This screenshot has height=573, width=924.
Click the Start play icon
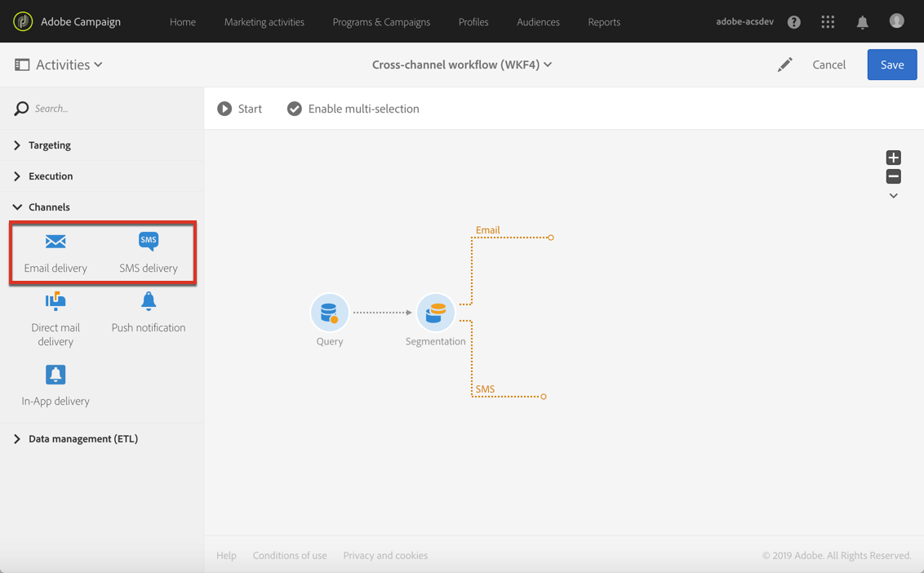click(224, 109)
